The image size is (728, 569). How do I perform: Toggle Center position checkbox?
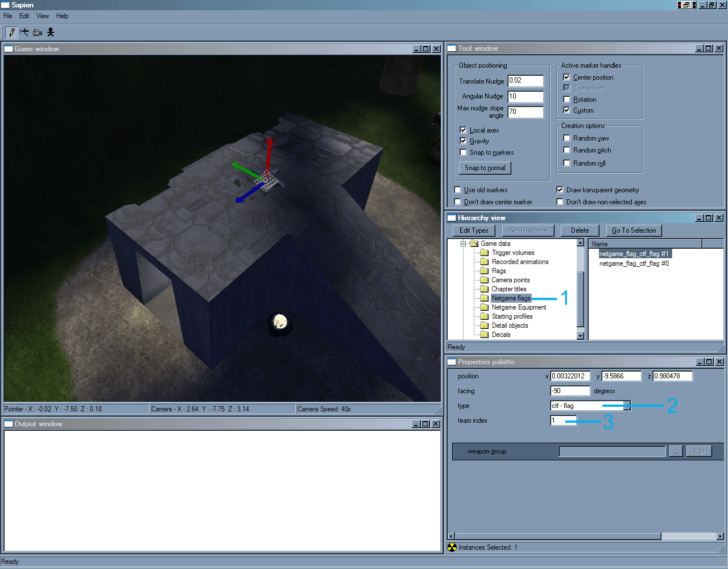click(566, 77)
